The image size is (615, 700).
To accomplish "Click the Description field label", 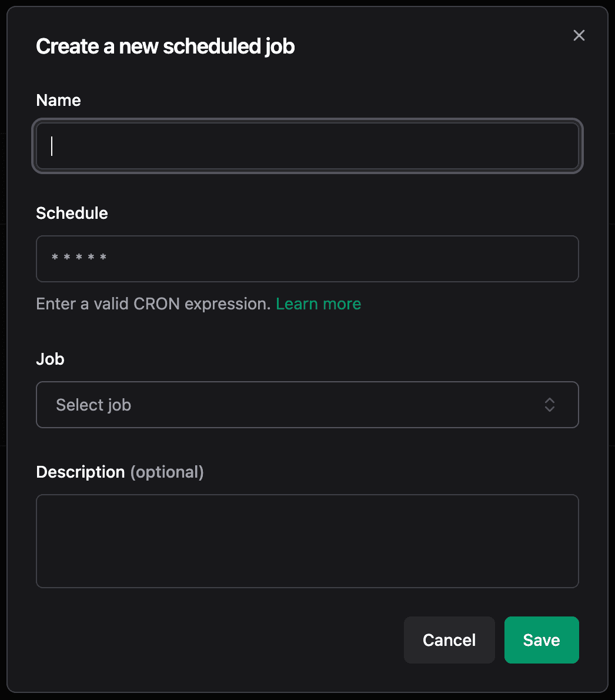I will [x=81, y=472].
